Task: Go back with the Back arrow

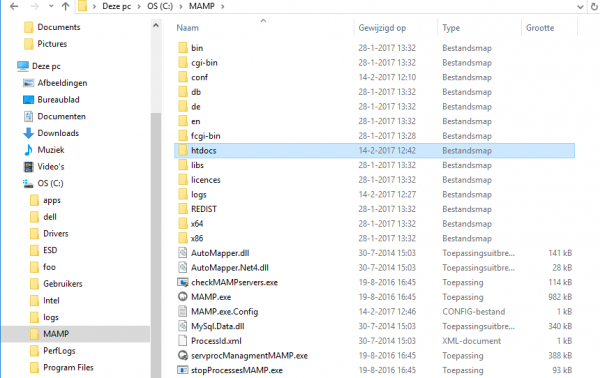Action: point(14,6)
